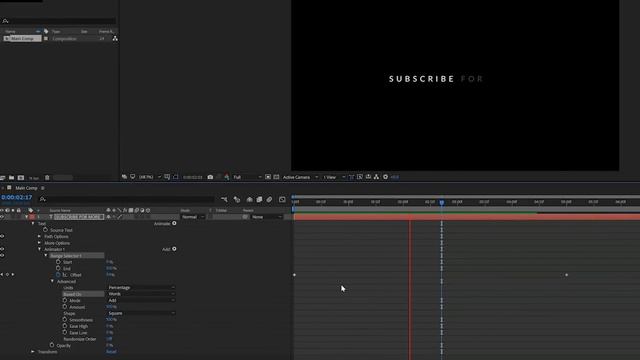Toggle visibility eye of SUBSCRIBE FOR MORE layer
The height and width of the screenshot is (360, 640).
tap(2, 217)
